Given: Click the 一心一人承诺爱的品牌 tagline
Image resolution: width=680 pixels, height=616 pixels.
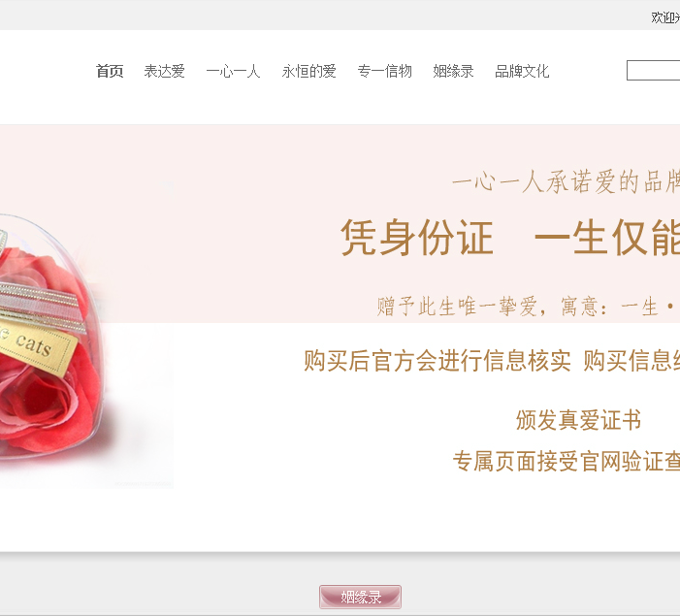Looking at the screenshot, I should [x=566, y=181].
